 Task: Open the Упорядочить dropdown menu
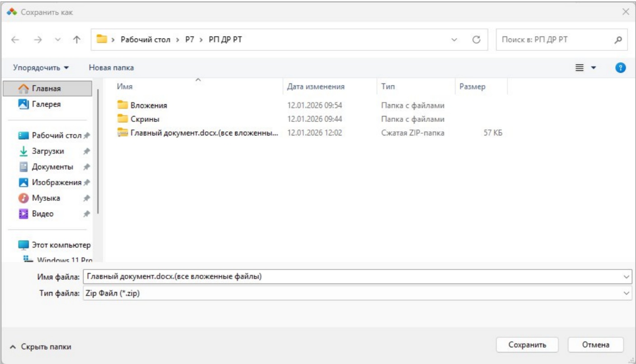tap(41, 68)
